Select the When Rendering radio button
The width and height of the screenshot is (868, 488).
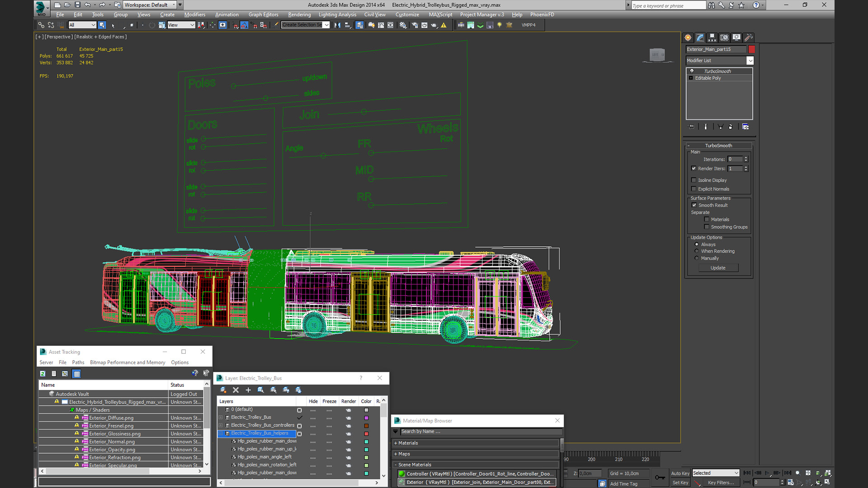[x=697, y=251]
